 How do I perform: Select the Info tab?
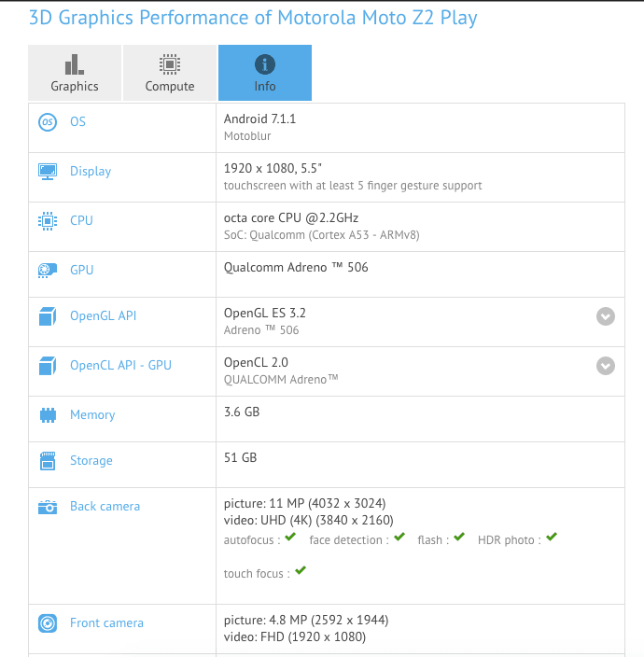265,73
